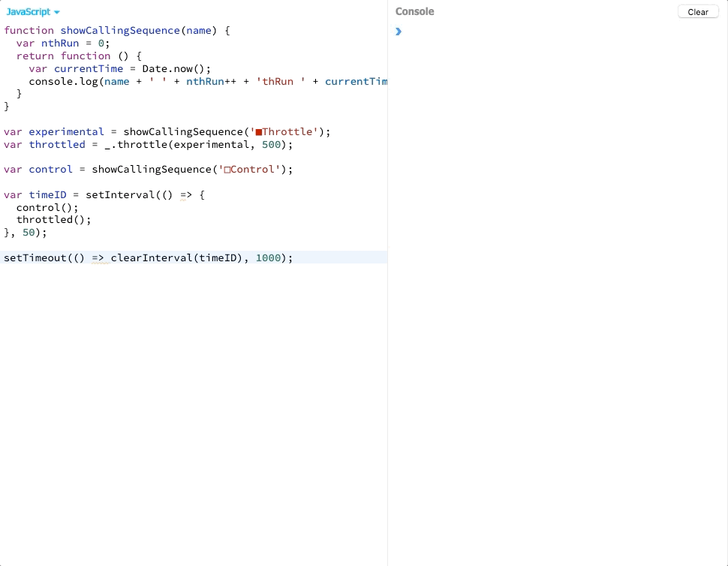
Task: Click the 'return function () {' line
Action: point(79,56)
